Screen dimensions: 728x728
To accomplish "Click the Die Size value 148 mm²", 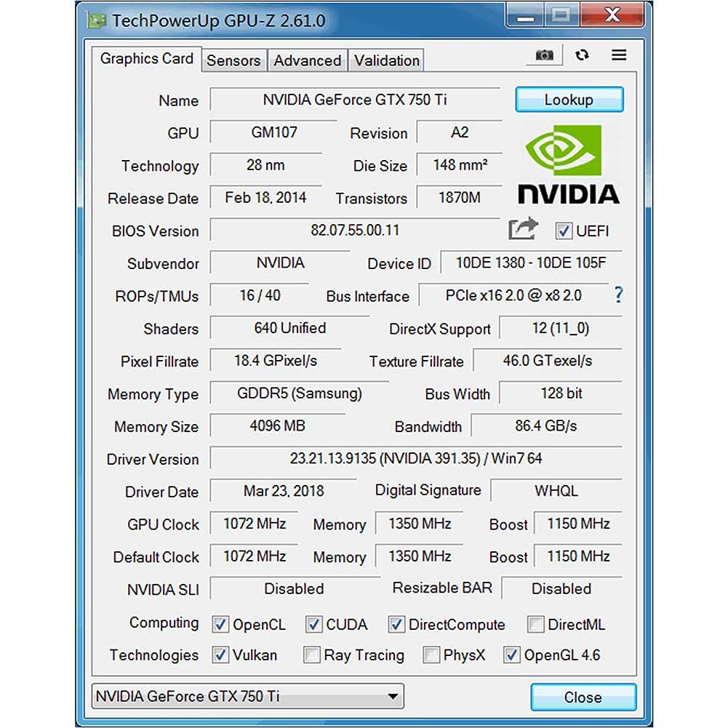I will (459, 165).
